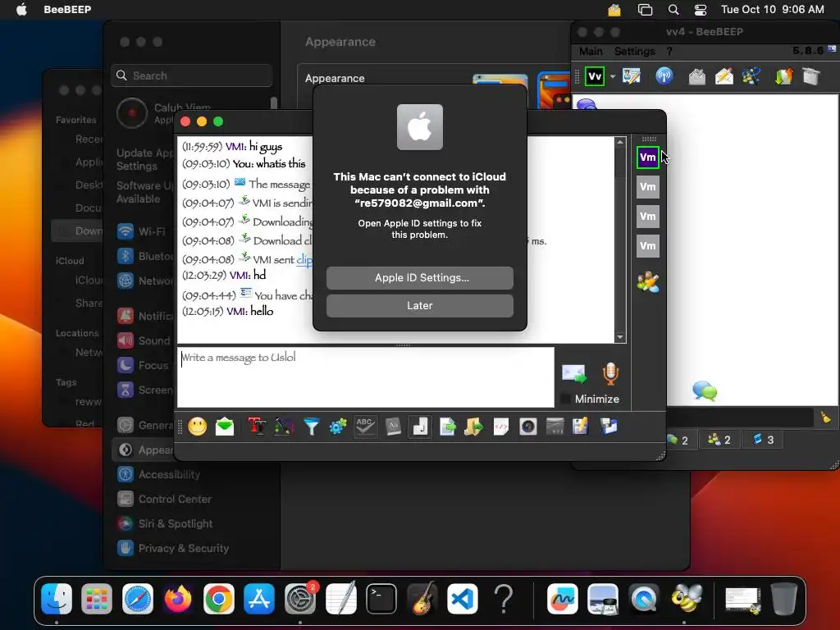The image size is (840, 630).
Task: Click the blue funnel filter icon
Action: [x=311, y=427]
